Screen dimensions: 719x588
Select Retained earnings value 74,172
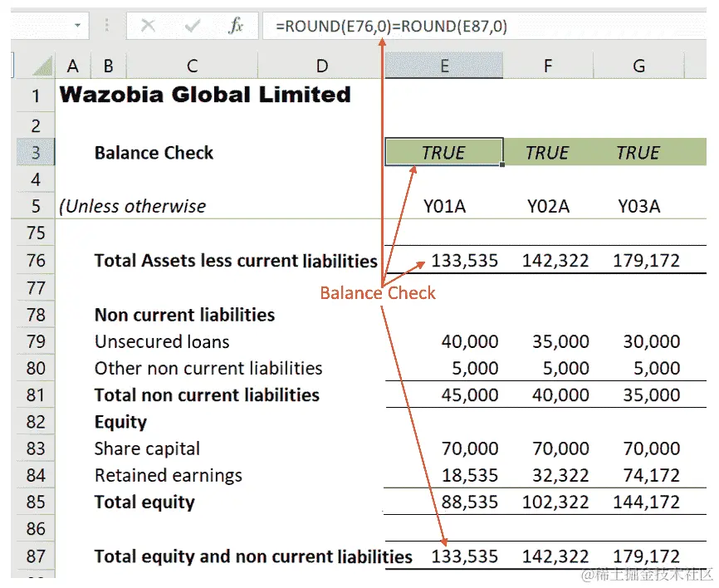[651, 476]
